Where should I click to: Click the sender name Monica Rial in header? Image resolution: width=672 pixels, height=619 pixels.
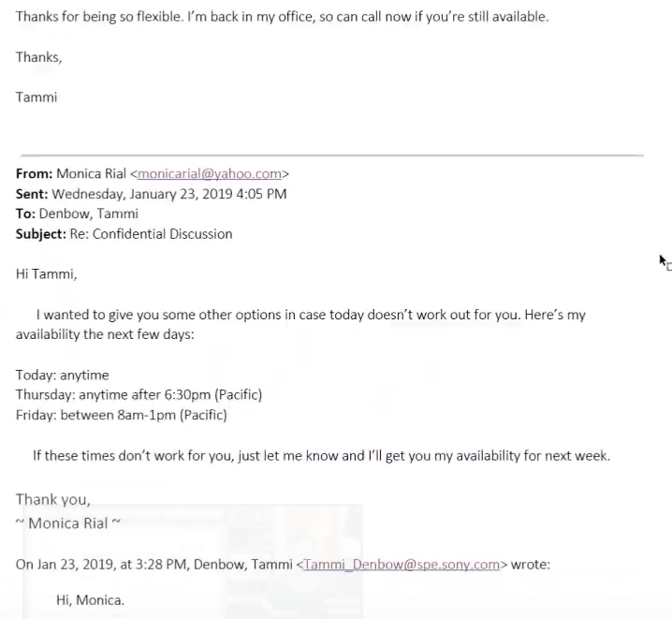pos(92,173)
